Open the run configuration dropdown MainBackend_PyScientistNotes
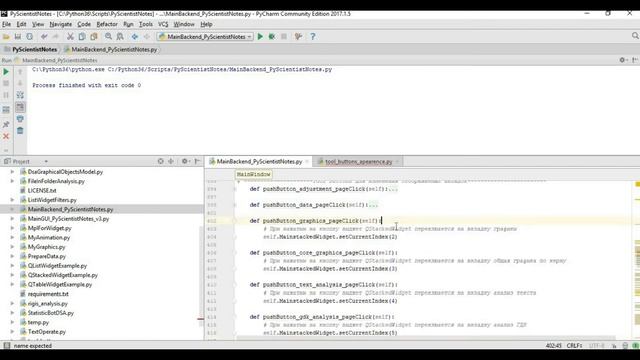Viewport: 640px width, 360px height. (x=205, y=37)
